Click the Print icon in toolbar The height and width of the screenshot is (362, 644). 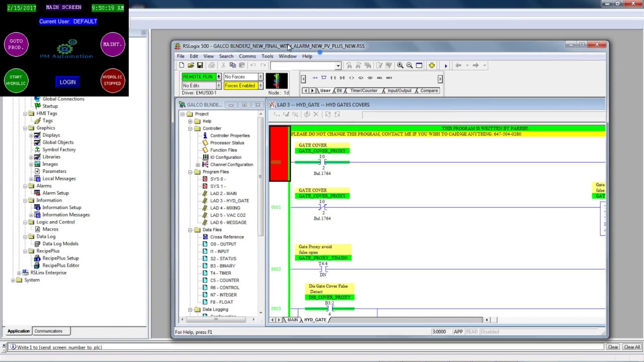coord(211,65)
